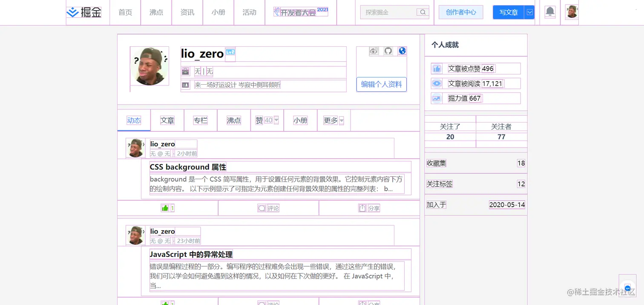The image size is (644, 305).
Task: Click the briefcase job icon in profile
Action: pos(185,71)
